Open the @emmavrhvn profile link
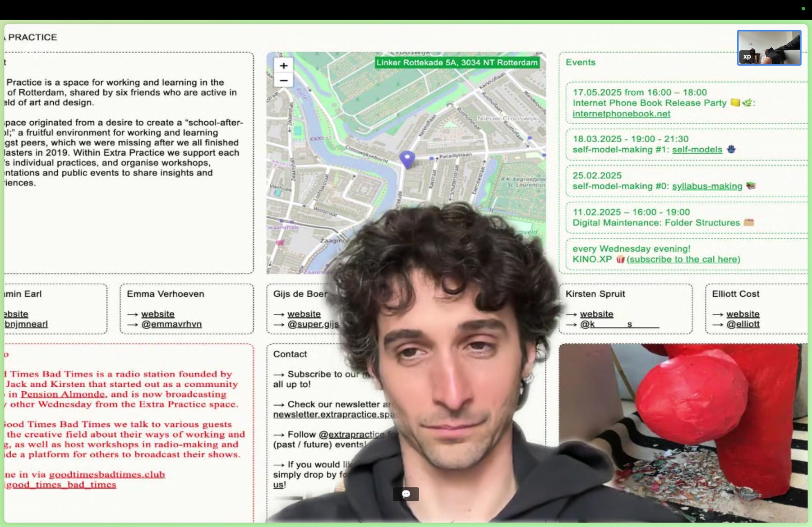812x527 pixels. click(x=171, y=324)
